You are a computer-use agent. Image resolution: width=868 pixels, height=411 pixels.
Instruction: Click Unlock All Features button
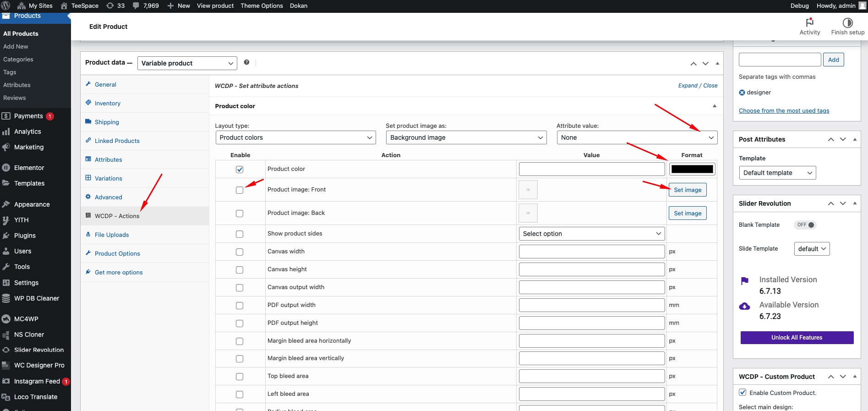(x=797, y=338)
